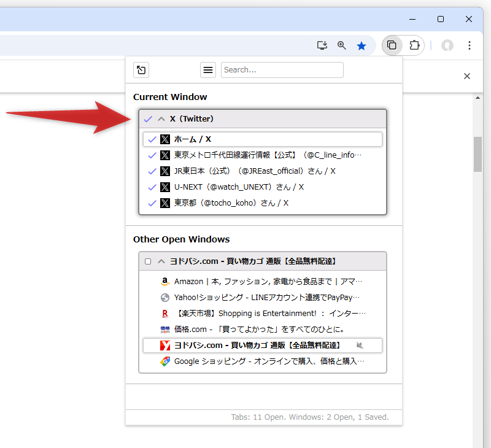Click the blue bookmark star
The height and width of the screenshot is (448, 491).
pyautogui.click(x=361, y=46)
